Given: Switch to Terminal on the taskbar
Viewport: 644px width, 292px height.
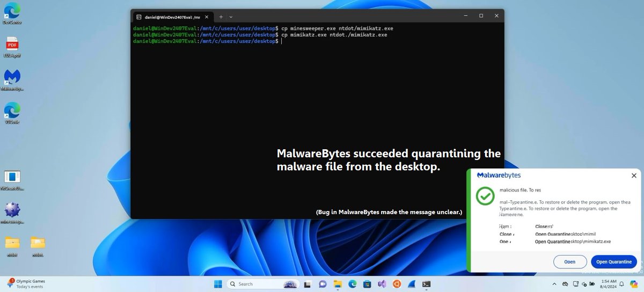Looking at the screenshot, I should pyautogui.click(x=426, y=284).
